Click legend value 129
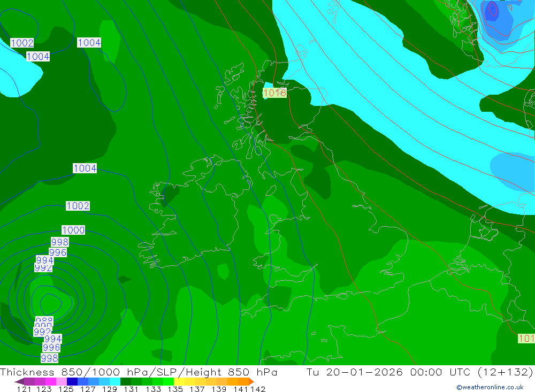Image resolution: width=535 pixels, height=392 pixels. (110, 389)
